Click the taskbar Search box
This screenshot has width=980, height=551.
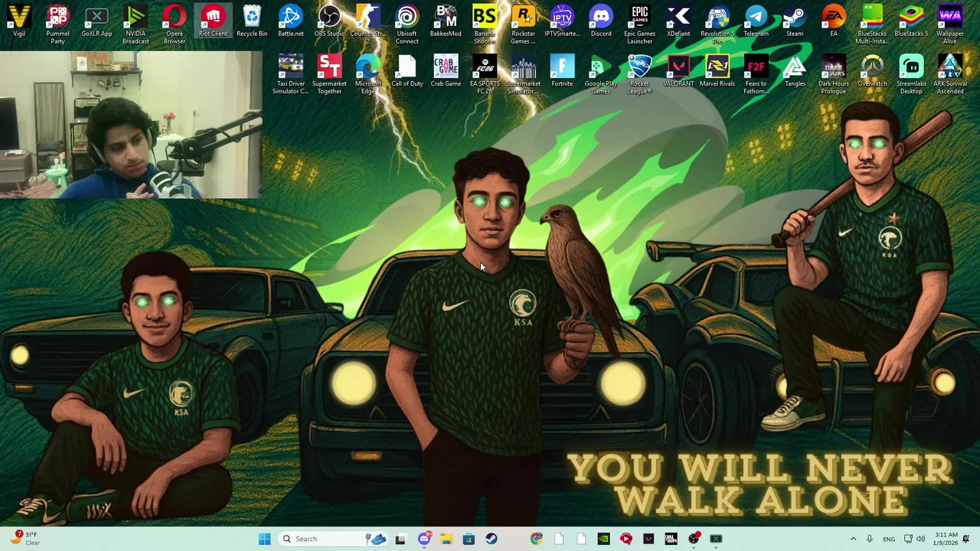333,539
